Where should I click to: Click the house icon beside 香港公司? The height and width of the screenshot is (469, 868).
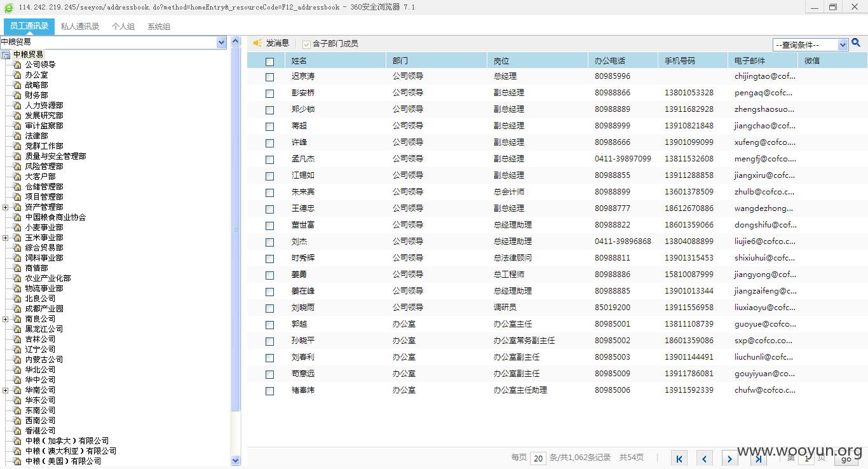tap(17, 431)
